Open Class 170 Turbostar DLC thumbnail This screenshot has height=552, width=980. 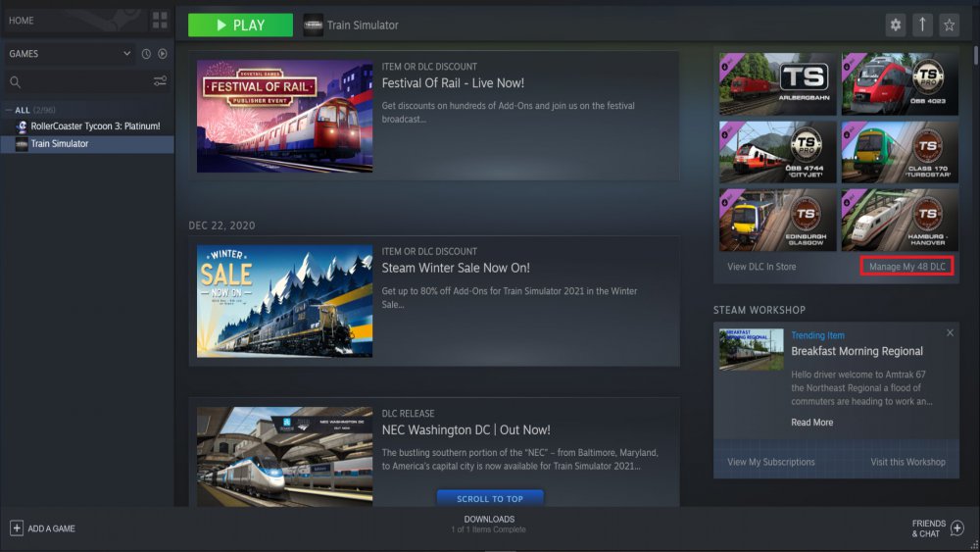[900, 152]
